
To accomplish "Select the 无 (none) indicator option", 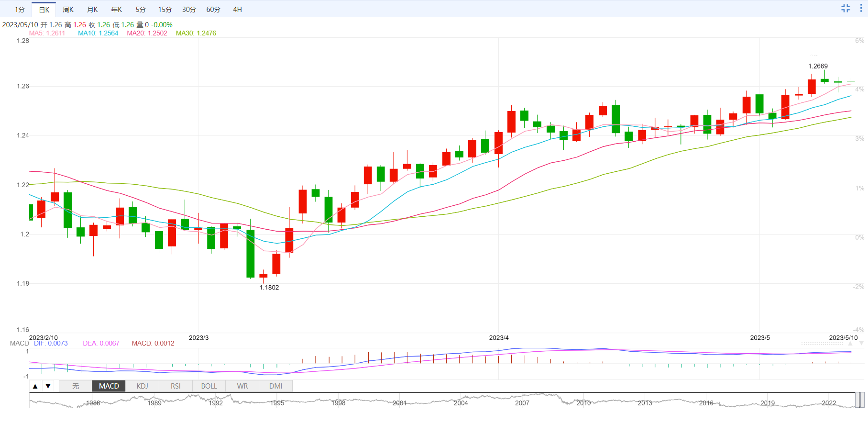I will click(76, 386).
